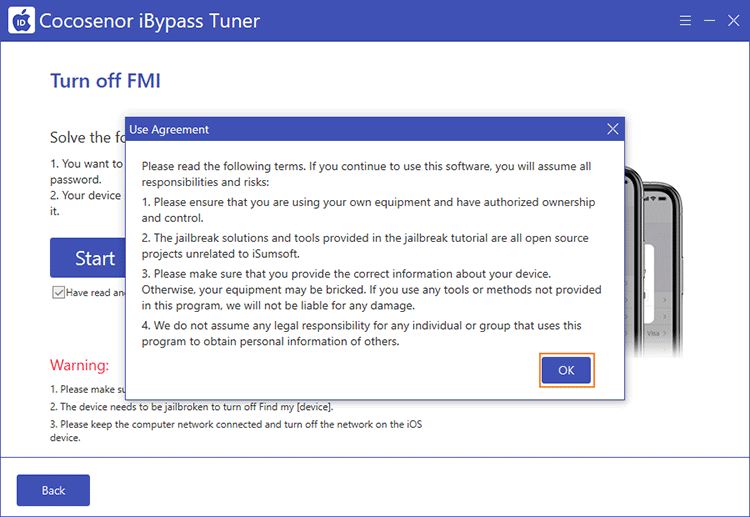
Task: Click agreement term 2 about jailbreak solutions
Action: [365, 246]
